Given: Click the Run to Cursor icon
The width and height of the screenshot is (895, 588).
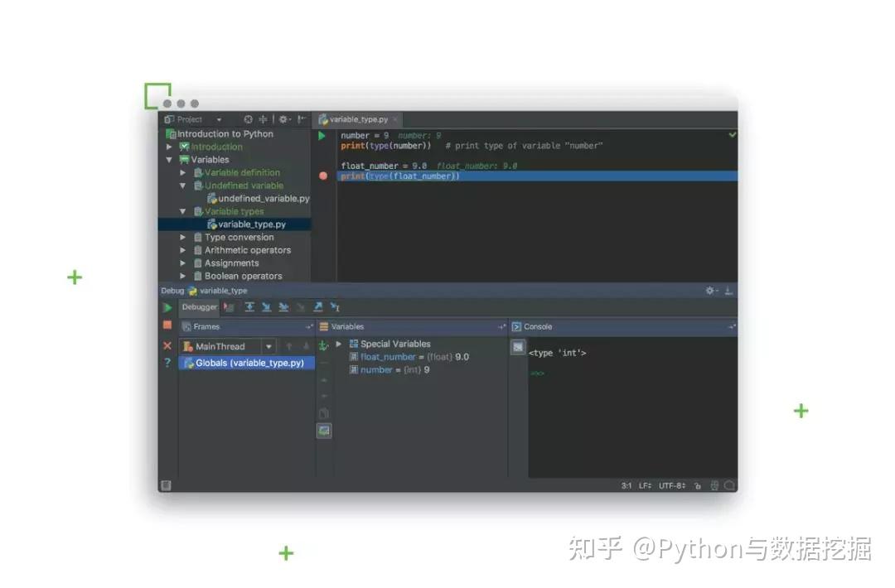Looking at the screenshot, I should [336, 307].
